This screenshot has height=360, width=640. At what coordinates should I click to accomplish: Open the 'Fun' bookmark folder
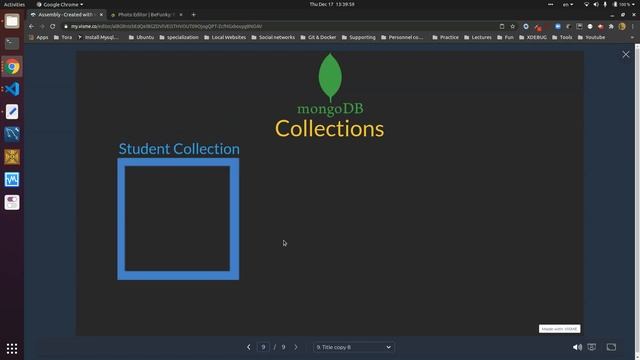[x=505, y=37]
